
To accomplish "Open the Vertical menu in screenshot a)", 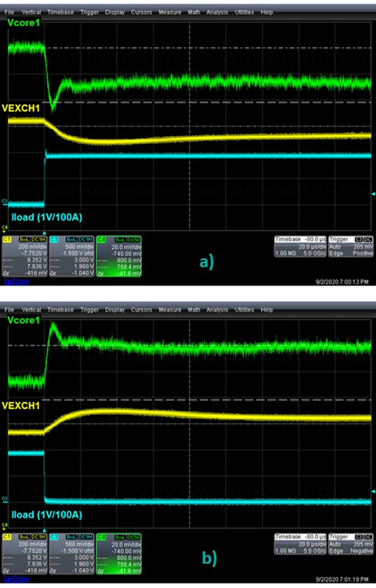I will (x=31, y=12).
